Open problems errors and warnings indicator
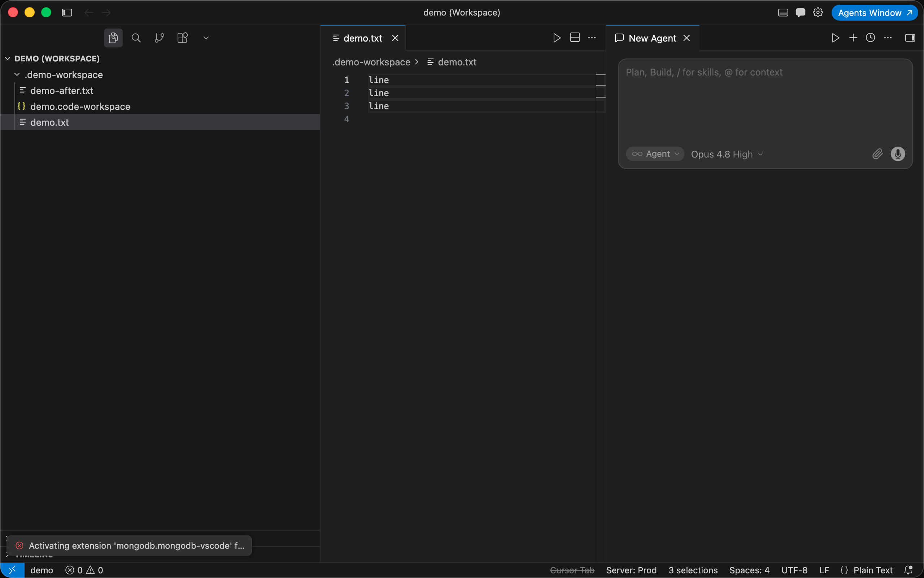This screenshot has height=578, width=924. (x=84, y=570)
